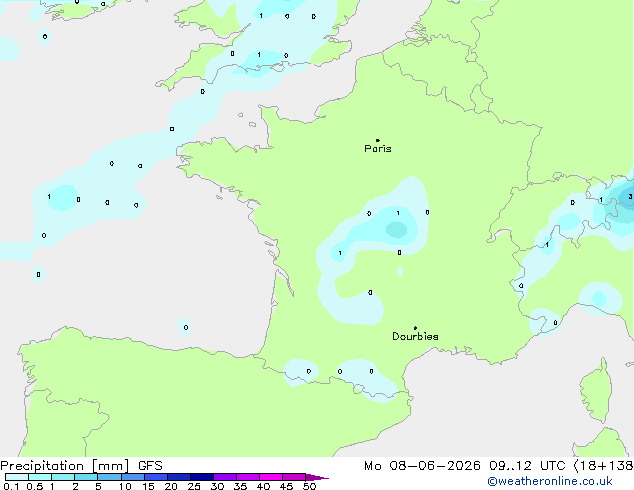634x490 pixels.
Task: Click the '50' legend scale label
Action: pyautogui.click(x=309, y=486)
